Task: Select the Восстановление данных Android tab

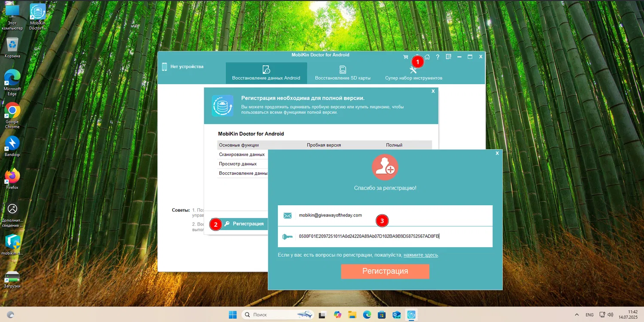Action: point(266,72)
